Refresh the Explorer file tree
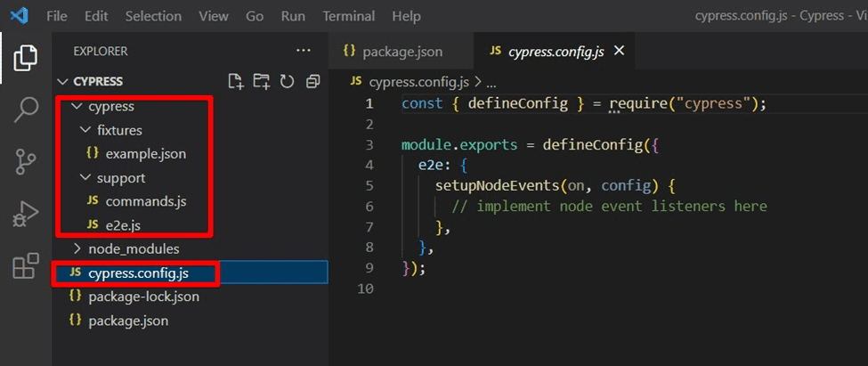Viewport: 868px width, 366px height. pos(287,81)
